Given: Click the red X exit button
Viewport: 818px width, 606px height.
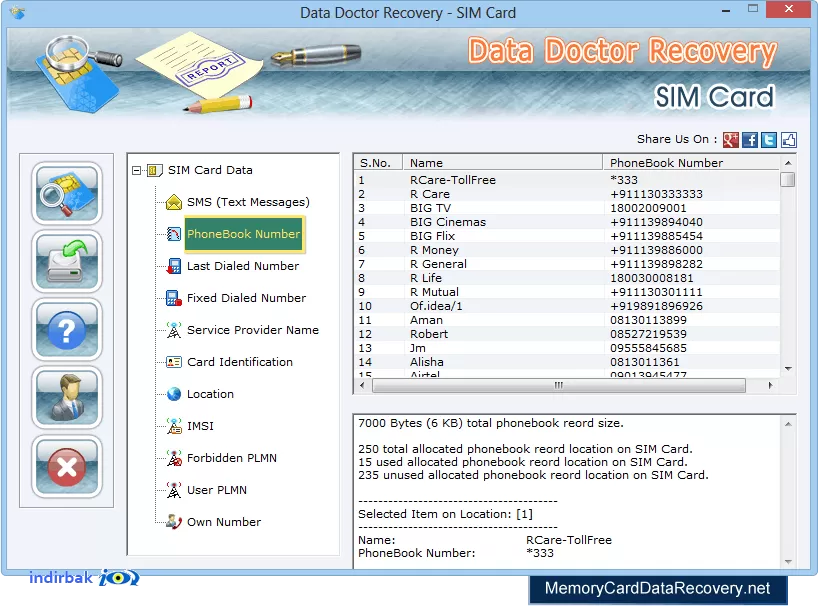Looking at the screenshot, I should click(x=66, y=466).
